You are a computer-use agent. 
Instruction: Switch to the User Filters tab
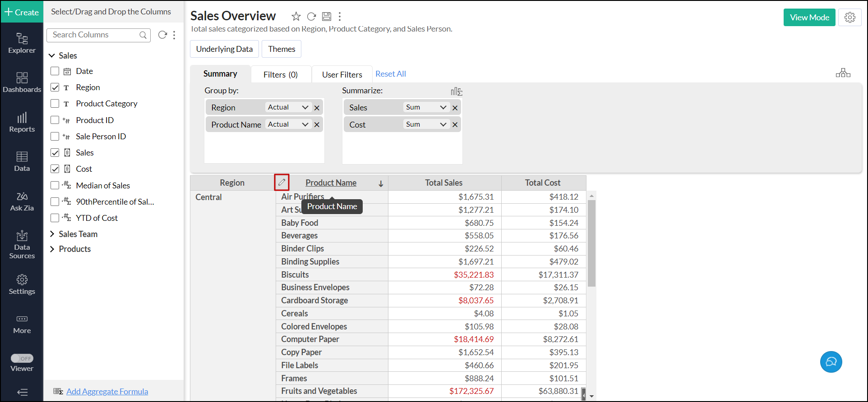click(x=342, y=74)
